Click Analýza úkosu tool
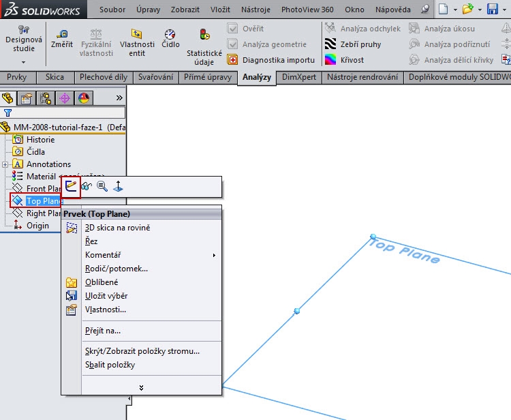The image size is (511, 420). point(442,29)
